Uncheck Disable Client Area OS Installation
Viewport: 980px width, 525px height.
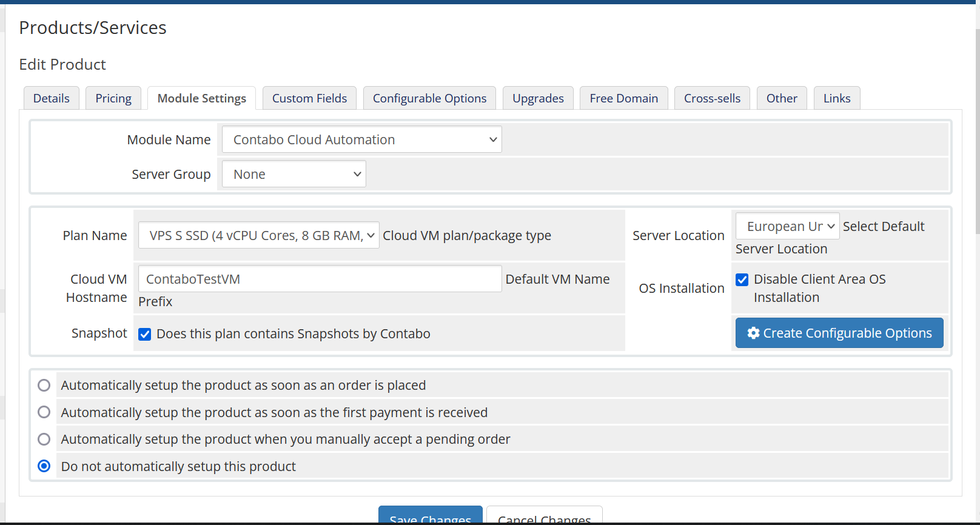tap(742, 279)
